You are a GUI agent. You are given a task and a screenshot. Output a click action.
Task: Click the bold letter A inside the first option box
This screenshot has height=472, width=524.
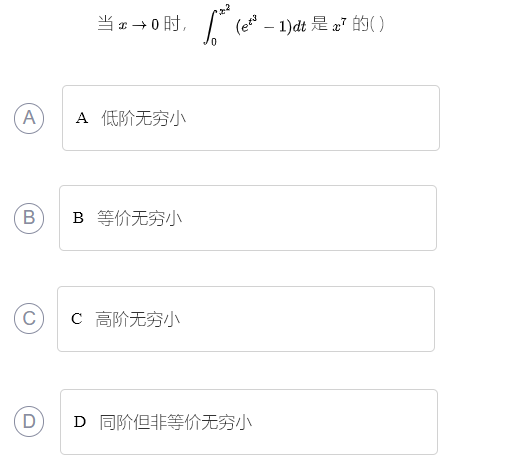[x=82, y=118]
